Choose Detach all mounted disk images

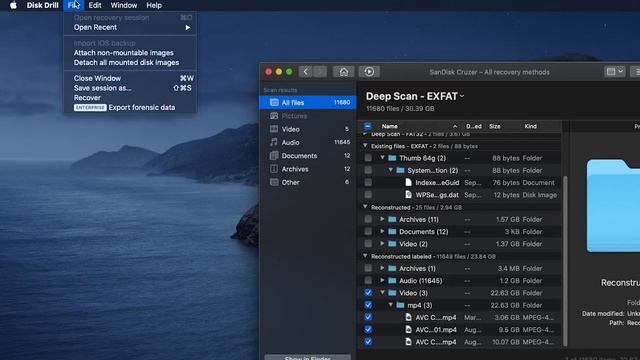130,62
